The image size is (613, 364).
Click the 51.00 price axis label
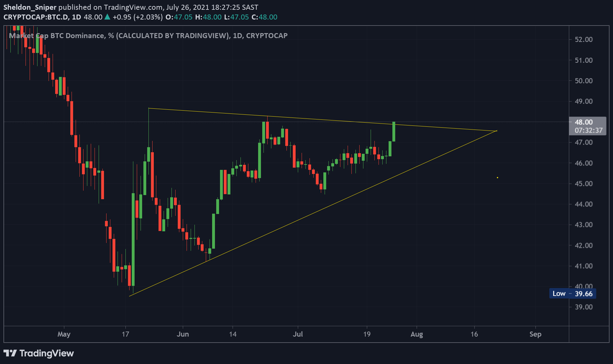(x=584, y=60)
